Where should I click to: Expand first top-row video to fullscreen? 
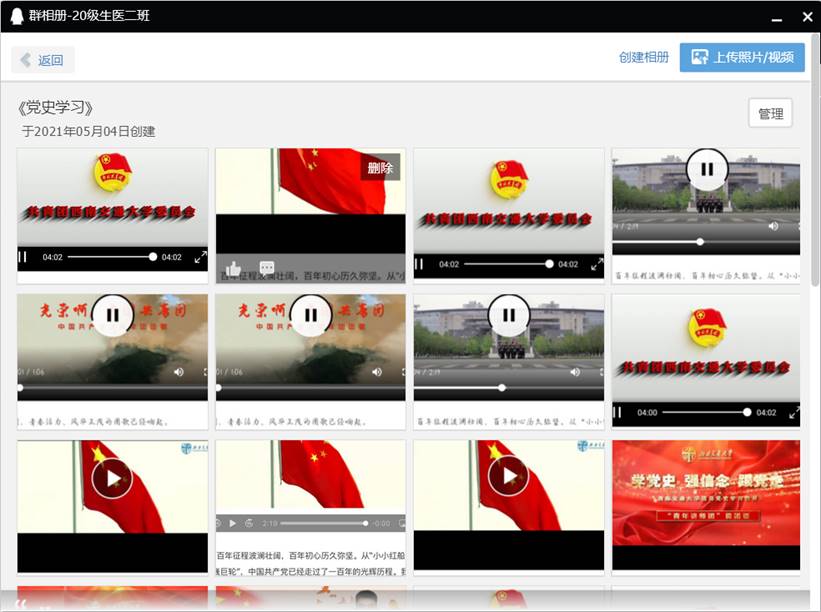pyautogui.click(x=200, y=257)
